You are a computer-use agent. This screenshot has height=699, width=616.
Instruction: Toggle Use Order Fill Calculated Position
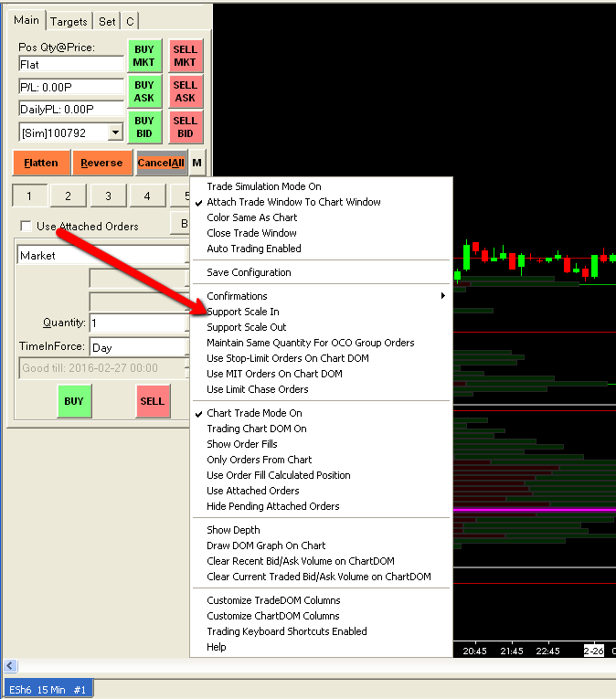(321, 476)
